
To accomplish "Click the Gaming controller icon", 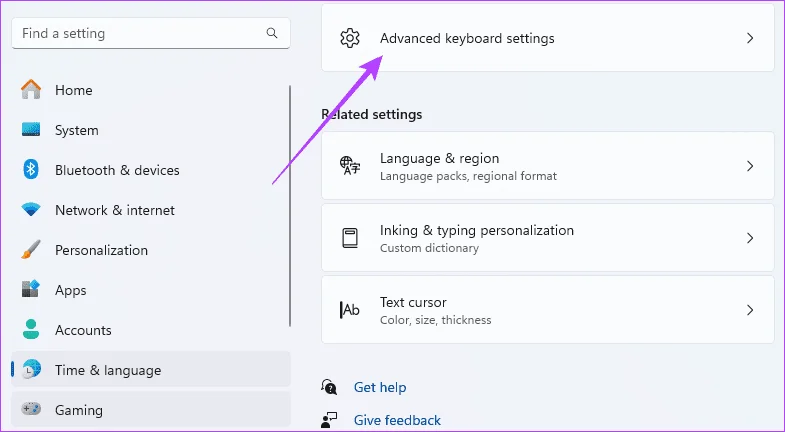I will 31,409.
